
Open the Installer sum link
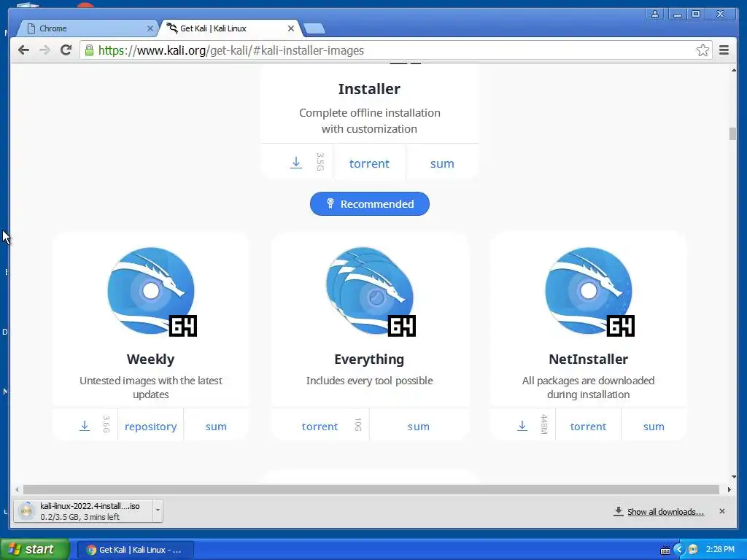[442, 163]
